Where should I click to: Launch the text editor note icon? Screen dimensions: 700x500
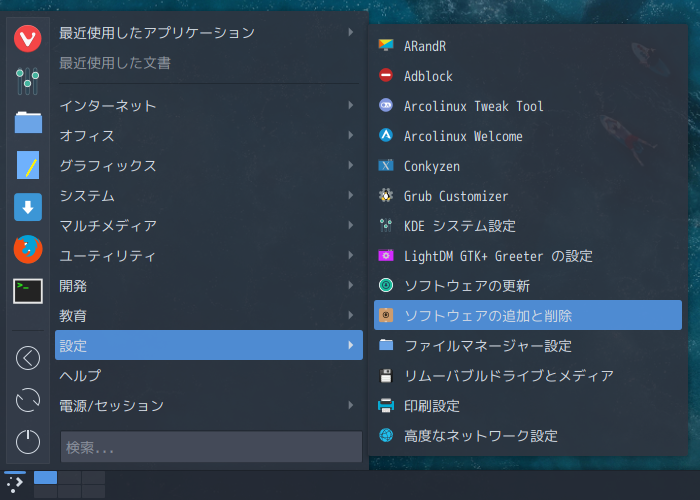[x=28, y=165]
